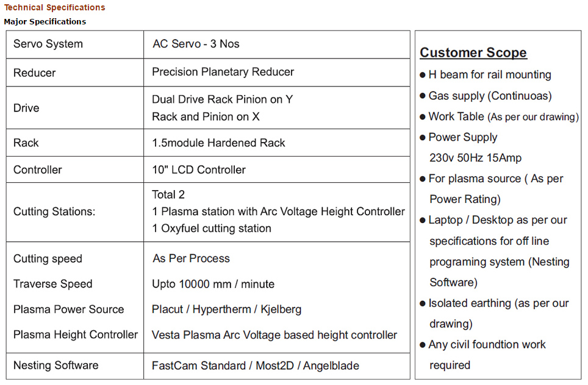588x385 pixels.
Task: Click the bullet next to Isolated earthing
Action: coord(423,303)
